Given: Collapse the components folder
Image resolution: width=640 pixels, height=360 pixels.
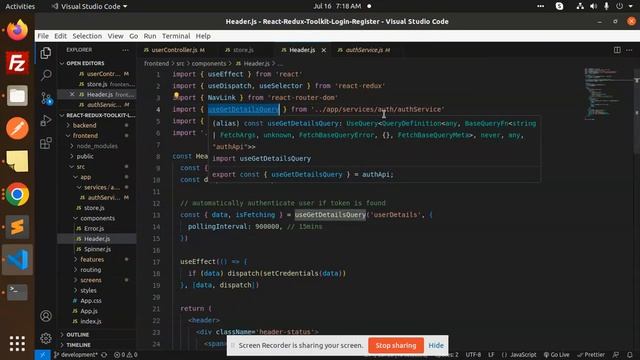Looking at the screenshot, I should tap(97, 218).
